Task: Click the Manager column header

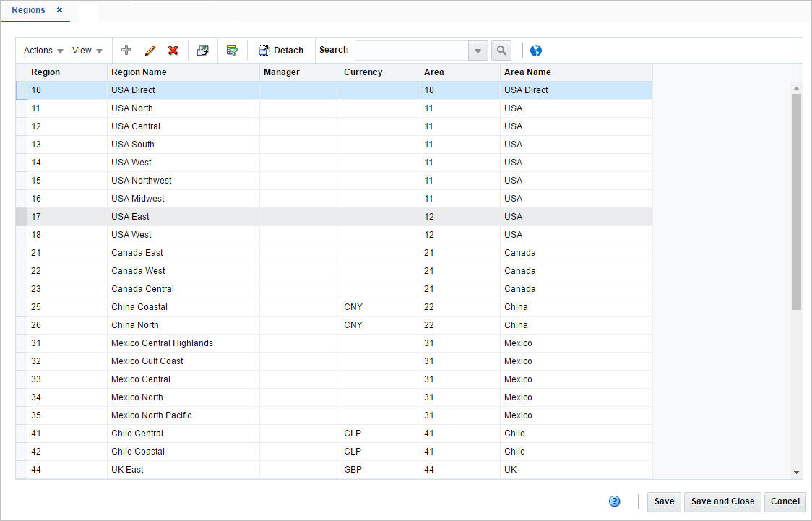Action: pos(299,72)
